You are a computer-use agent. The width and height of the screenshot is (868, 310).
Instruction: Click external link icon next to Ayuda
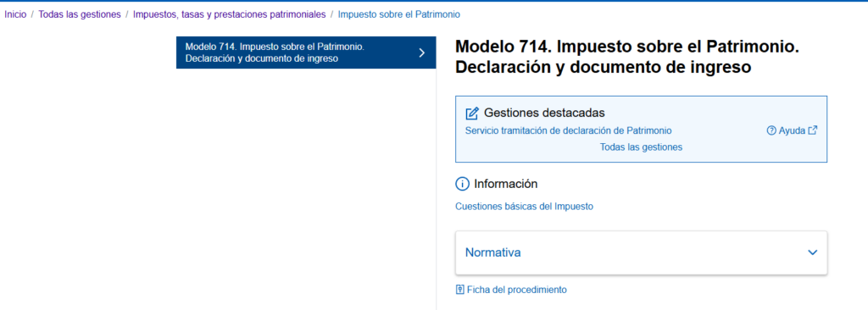(x=813, y=131)
